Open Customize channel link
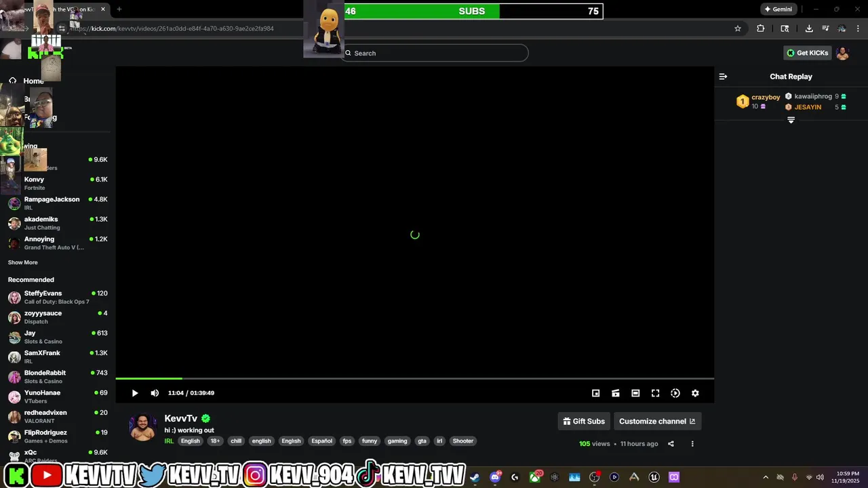 pyautogui.click(x=657, y=421)
